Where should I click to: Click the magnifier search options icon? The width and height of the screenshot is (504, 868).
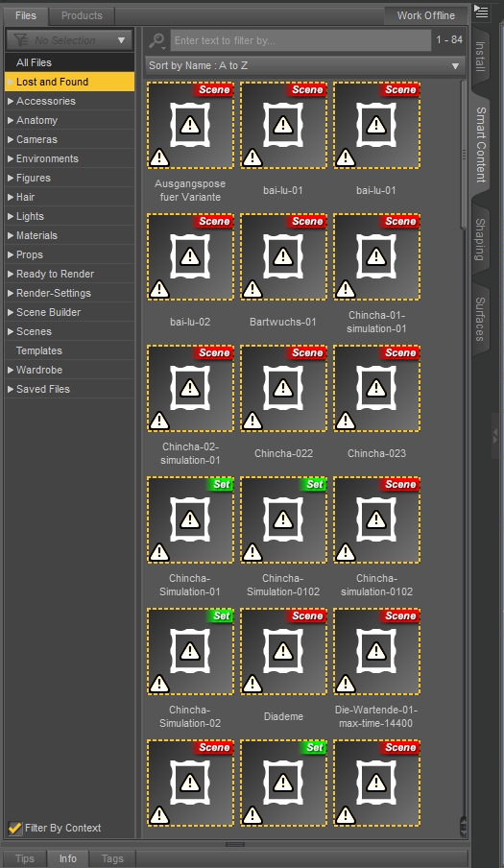(157, 40)
